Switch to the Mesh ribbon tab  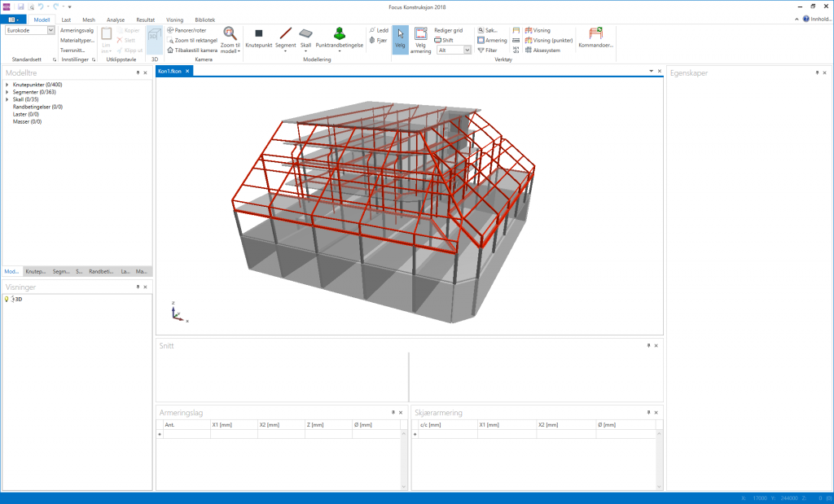(88, 20)
